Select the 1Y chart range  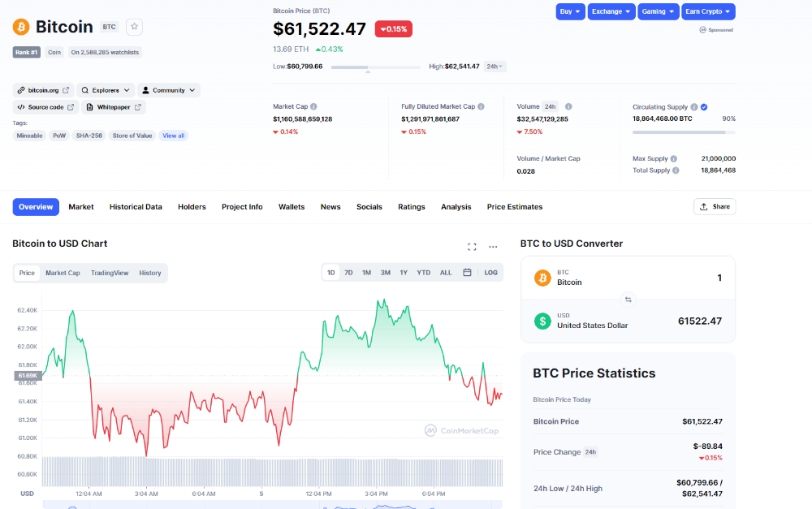(x=404, y=273)
